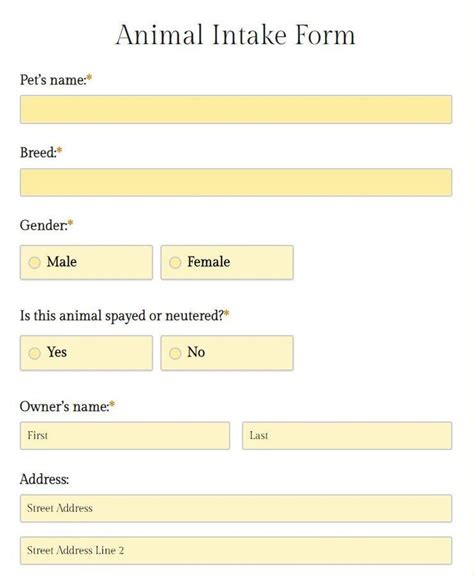The width and height of the screenshot is (474, 576).
Task: Click the spayed or neutered question label
Action: pos(122,316)
